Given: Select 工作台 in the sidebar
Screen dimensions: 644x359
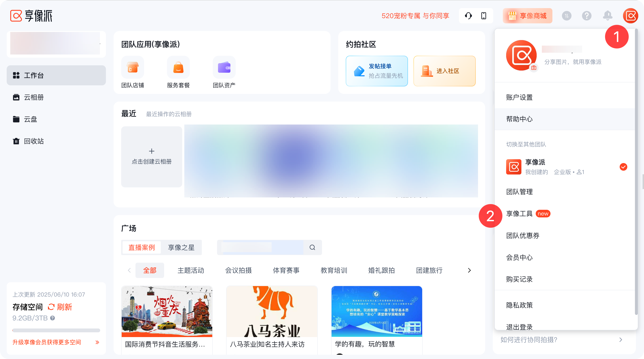Looking at the screenshot, I should (x=56, y=75).
